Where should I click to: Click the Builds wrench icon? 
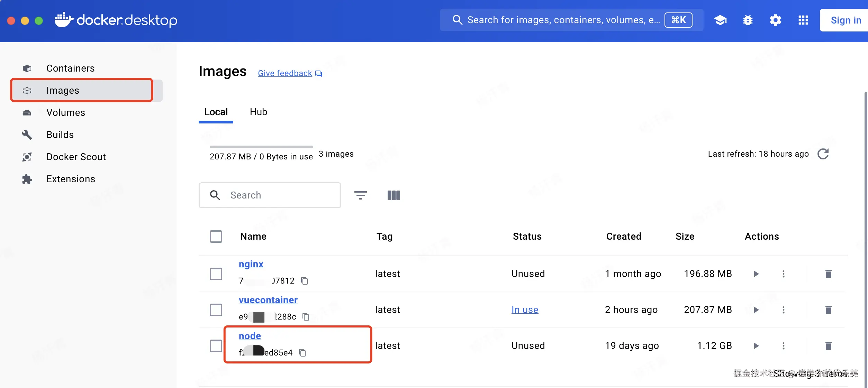pos(27,135)
